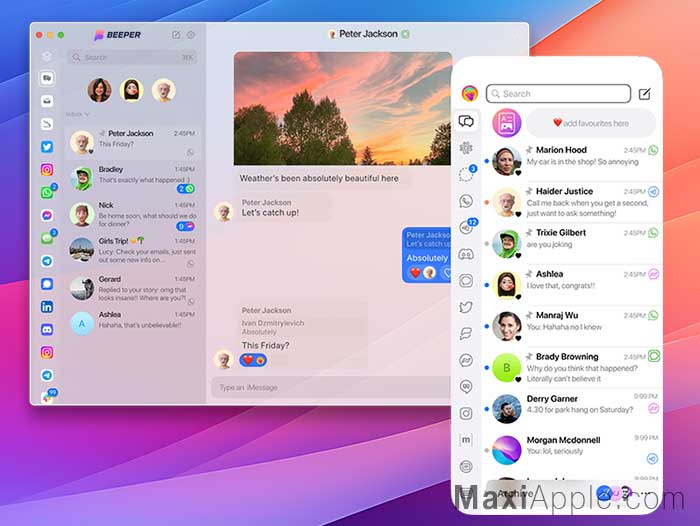
Task: Click Telegram network icon on Haider Justice row
Action: point(654,192)
